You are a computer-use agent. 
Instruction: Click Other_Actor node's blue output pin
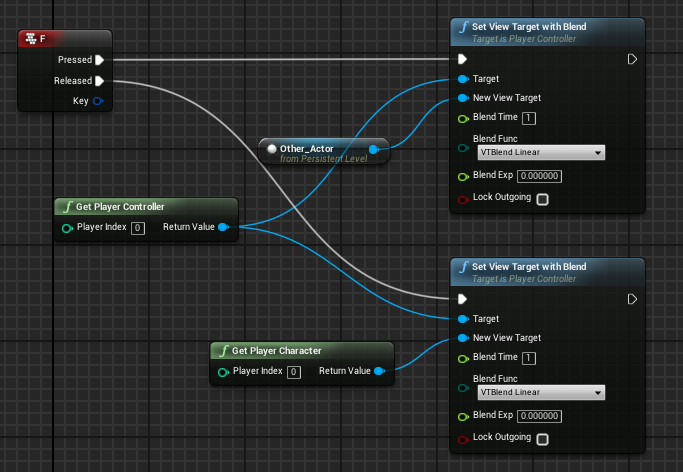374,149
